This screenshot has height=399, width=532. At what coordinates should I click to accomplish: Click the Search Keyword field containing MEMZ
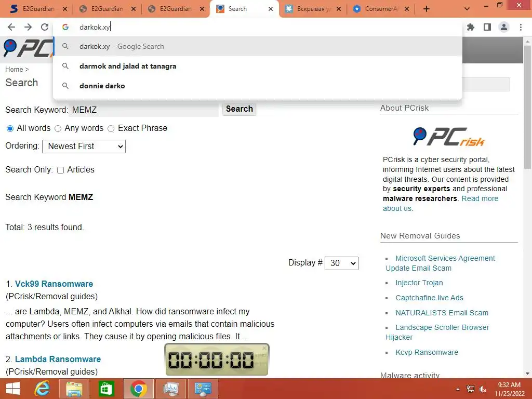pyautogui.click(x=144, y=110)
